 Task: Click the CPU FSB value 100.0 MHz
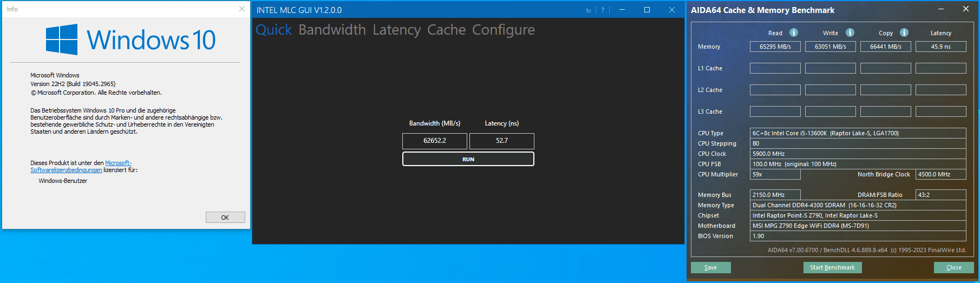(x=858, y=164)
